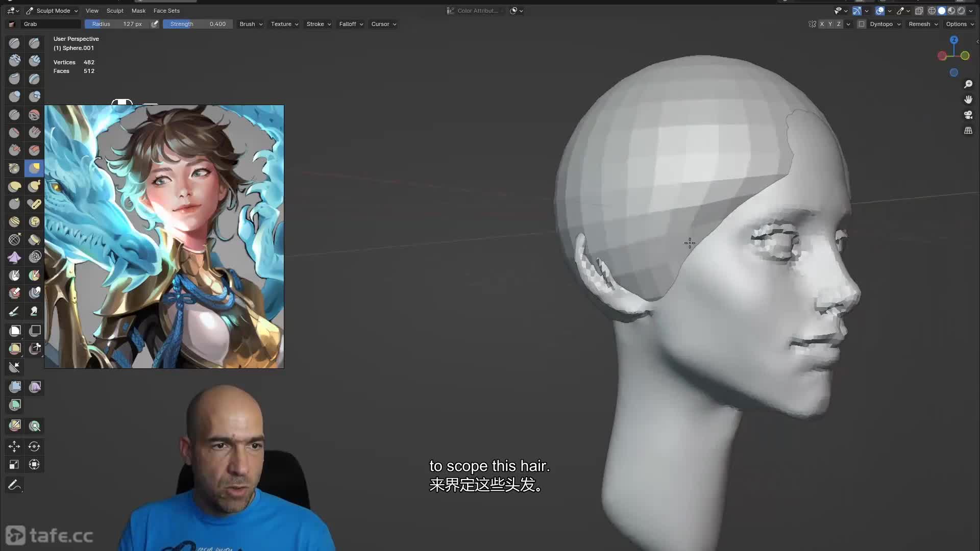Open the shading options dropdown arrow
980x551 pixels.
(x=971, y=11)
